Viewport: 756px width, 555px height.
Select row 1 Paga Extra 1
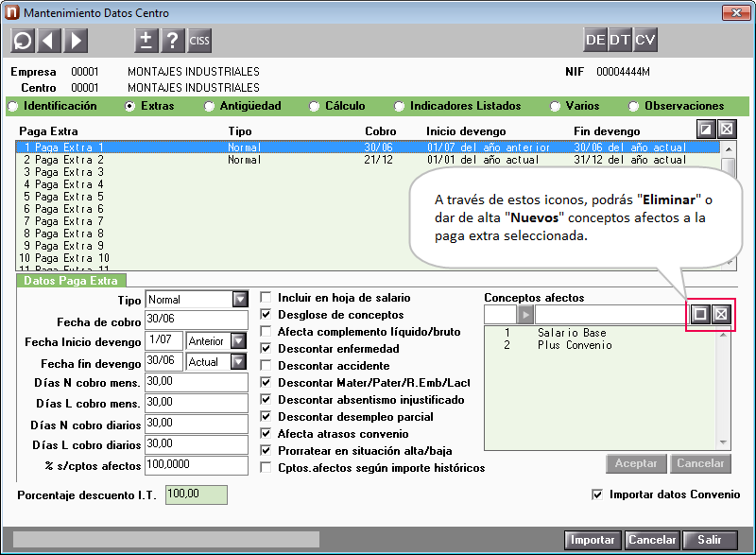368,147
